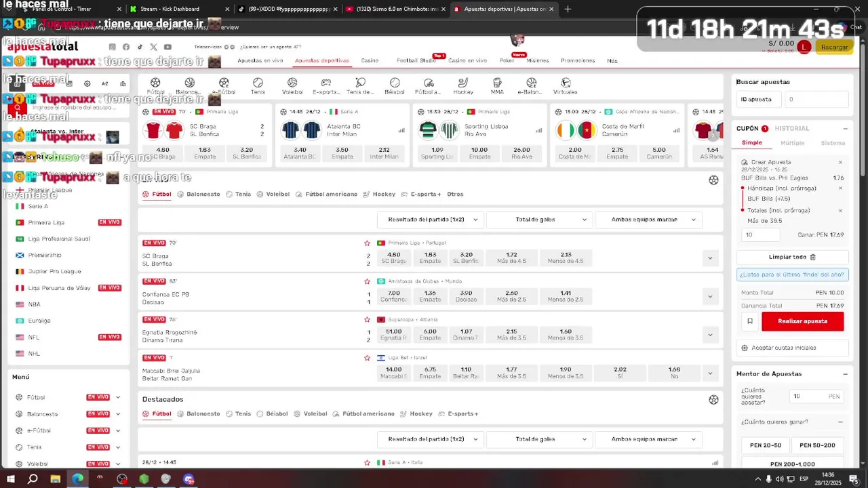Viewport: 868px width, 488px height.
Task: Star the Egnatia Rrogozhinë match
Action: [x=367, y=319]
